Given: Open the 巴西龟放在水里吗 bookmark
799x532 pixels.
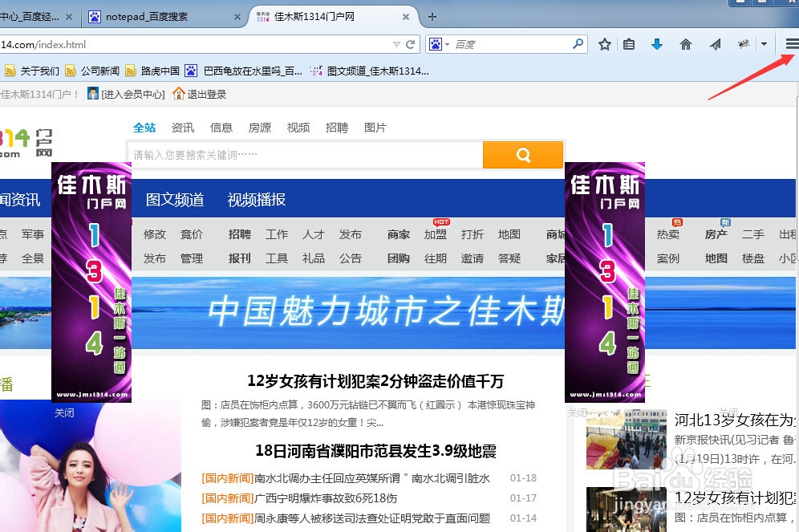Looking at the screenshot, I should (x=244, y=71).
